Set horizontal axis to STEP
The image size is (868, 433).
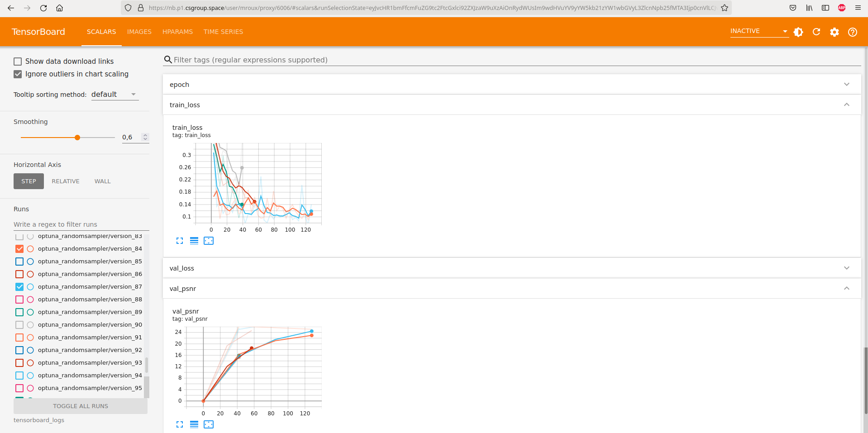point(29,181)
